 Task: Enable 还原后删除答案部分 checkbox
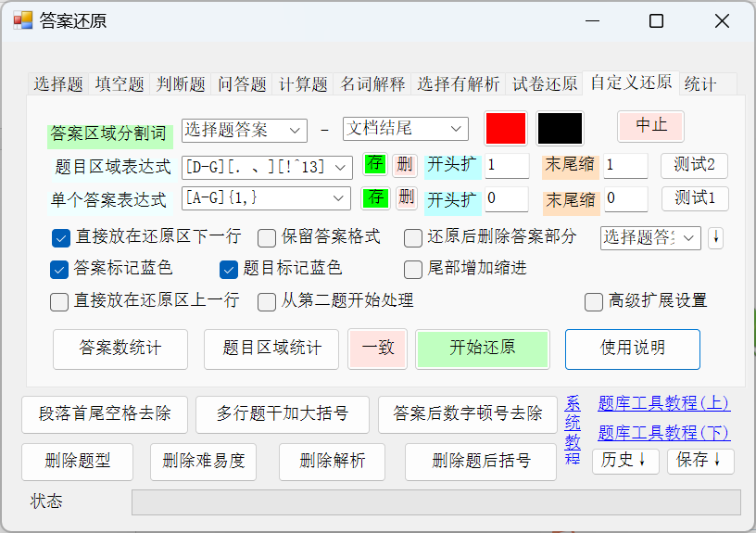tap(412, 238)
